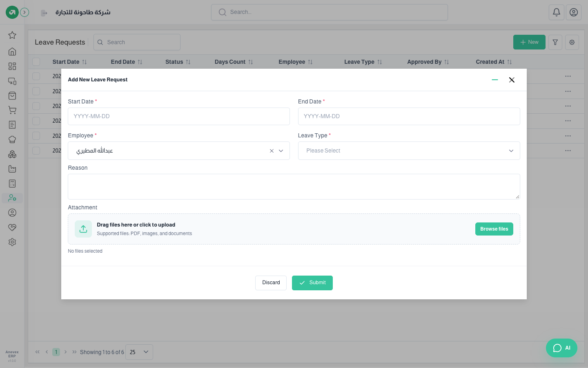Click into the Reason text area
The width and height of the screenshot is (588, 368).
294,187
